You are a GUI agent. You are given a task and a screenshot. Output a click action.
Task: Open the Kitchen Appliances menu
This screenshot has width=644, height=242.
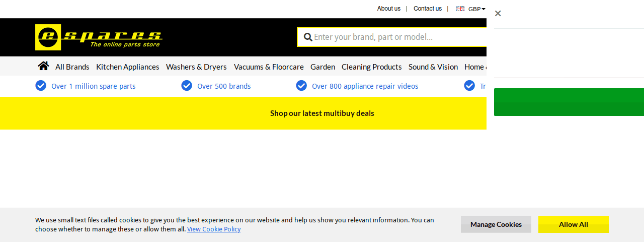coord(128,67)
